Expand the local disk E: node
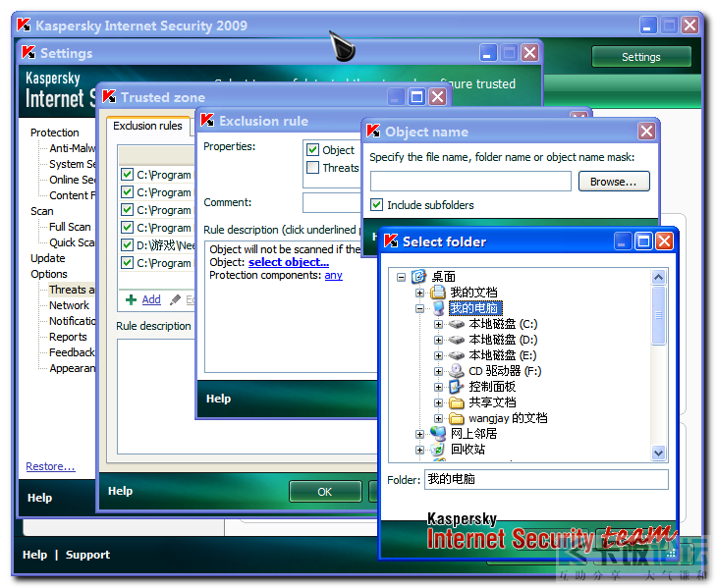The height and width of the screenshot is (588, 716). coord(438,355)
